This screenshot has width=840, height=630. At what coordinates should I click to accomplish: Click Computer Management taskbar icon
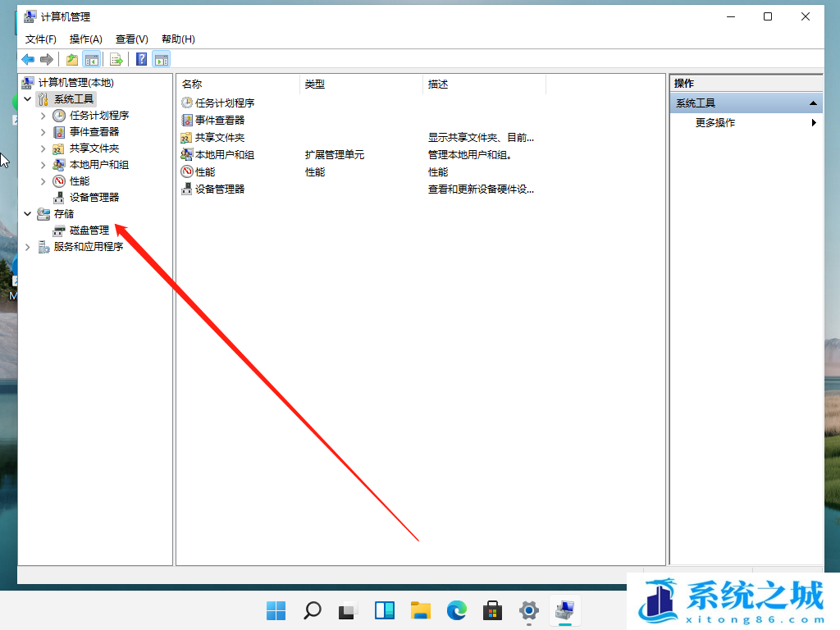pyautogui.click(x=564, y=610)
